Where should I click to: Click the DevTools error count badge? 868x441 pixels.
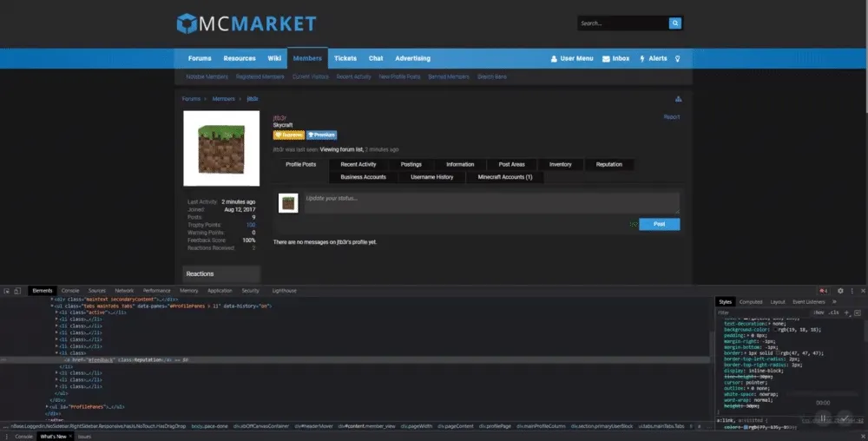point(824,291)
